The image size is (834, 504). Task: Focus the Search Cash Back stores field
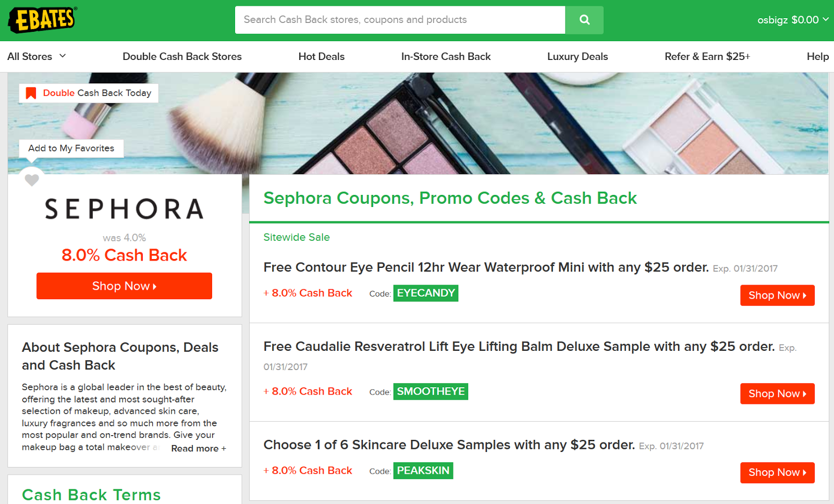pyautogui.click(x=400, y=20)
